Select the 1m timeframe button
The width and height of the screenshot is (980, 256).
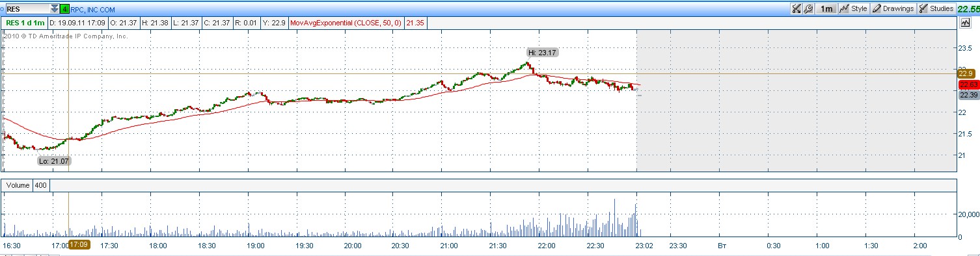click(x=826, y=8)
